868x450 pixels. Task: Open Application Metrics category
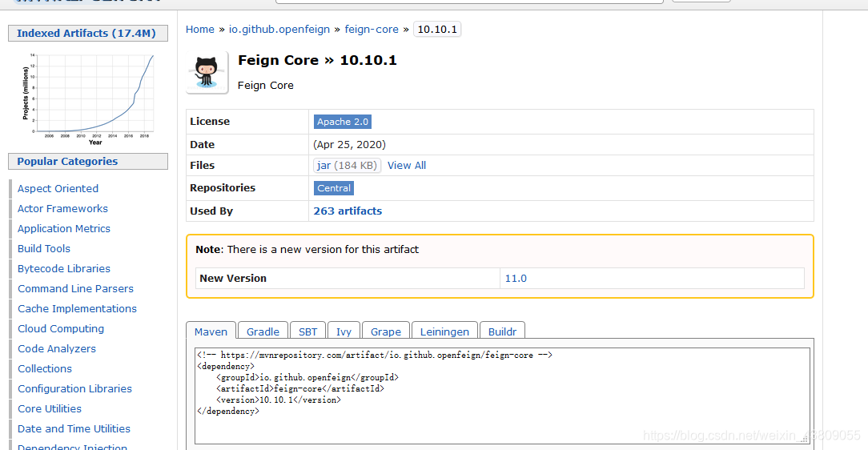pyautogui.click(x=64, y=228)
